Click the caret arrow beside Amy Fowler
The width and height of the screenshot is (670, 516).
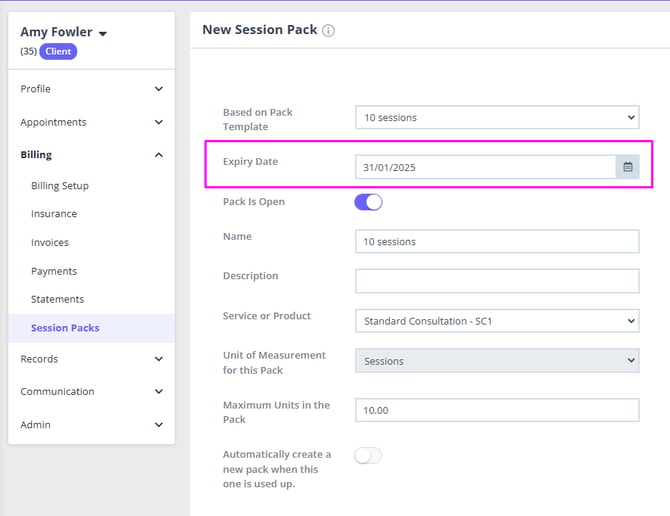click(103, 34)
